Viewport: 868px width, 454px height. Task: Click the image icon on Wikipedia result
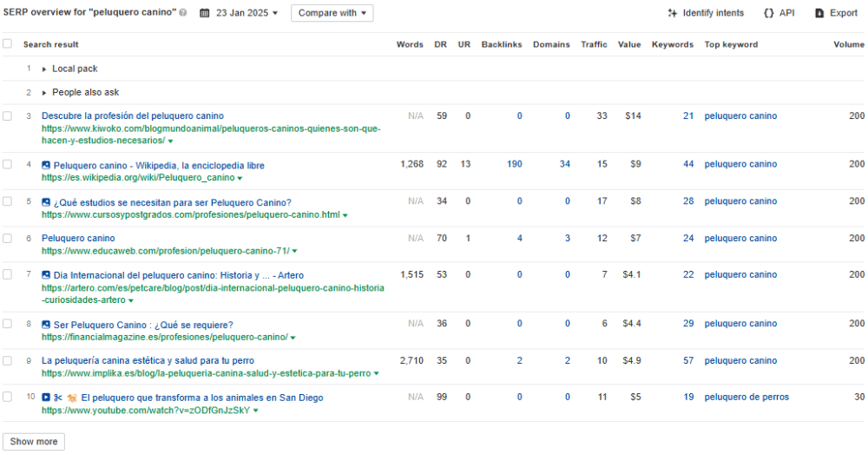[x=46, y=165]
